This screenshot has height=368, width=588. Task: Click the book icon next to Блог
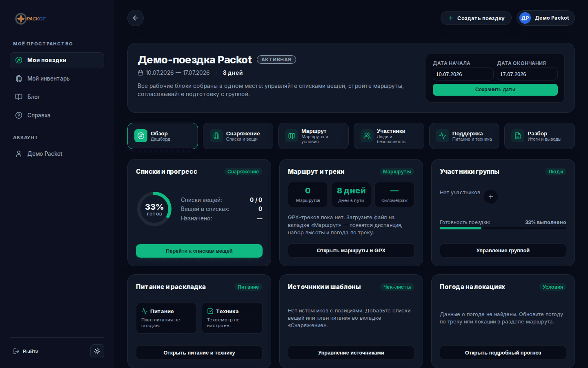click(x=19, y=97)
